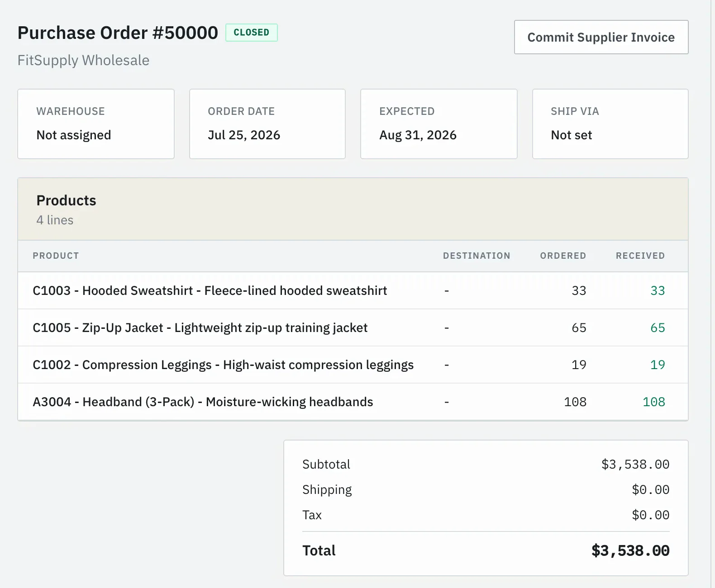Click the Ship Via 'Not set' value
Screen dimensions: 715x588
click(571, 135)
